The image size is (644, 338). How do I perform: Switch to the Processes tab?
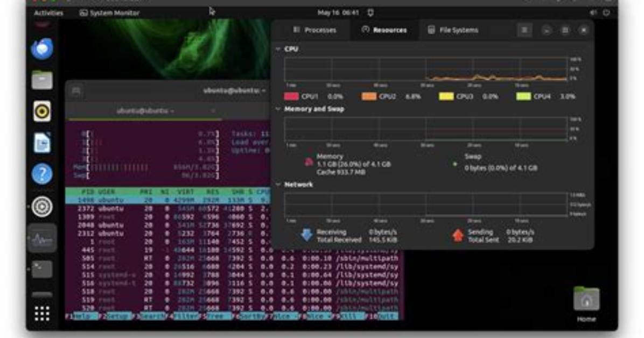tap(314, 30)
